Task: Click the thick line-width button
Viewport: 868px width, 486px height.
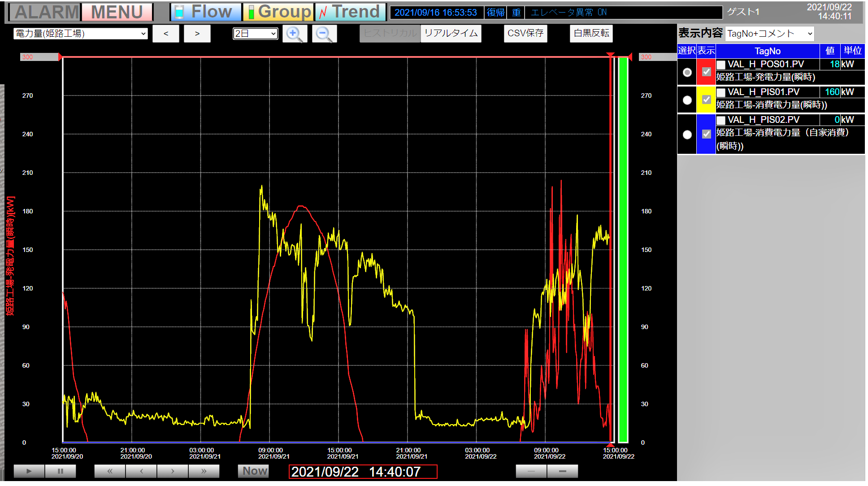Action: [563, 471]
